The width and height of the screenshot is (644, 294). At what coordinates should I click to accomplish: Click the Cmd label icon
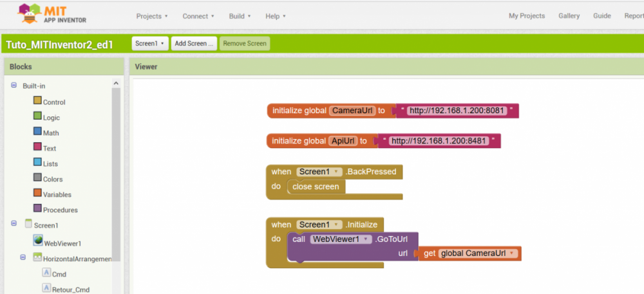46,273
